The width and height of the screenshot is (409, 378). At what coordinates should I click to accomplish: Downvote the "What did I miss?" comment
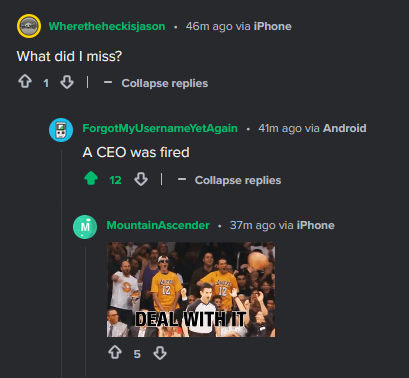(x=67, y=82)
